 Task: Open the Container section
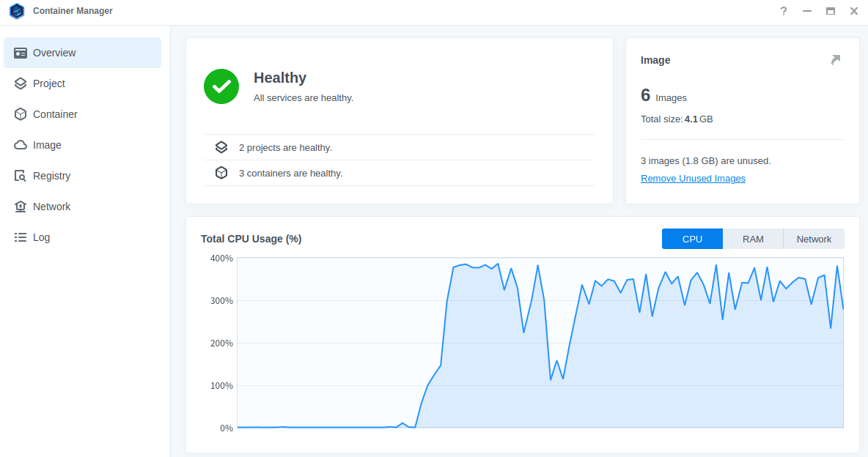click(x=83, y=114)
